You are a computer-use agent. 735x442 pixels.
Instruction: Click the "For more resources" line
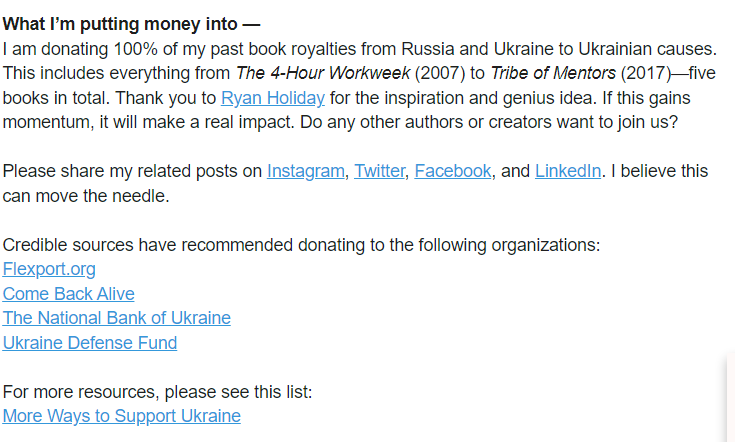(x=158, y=392)
